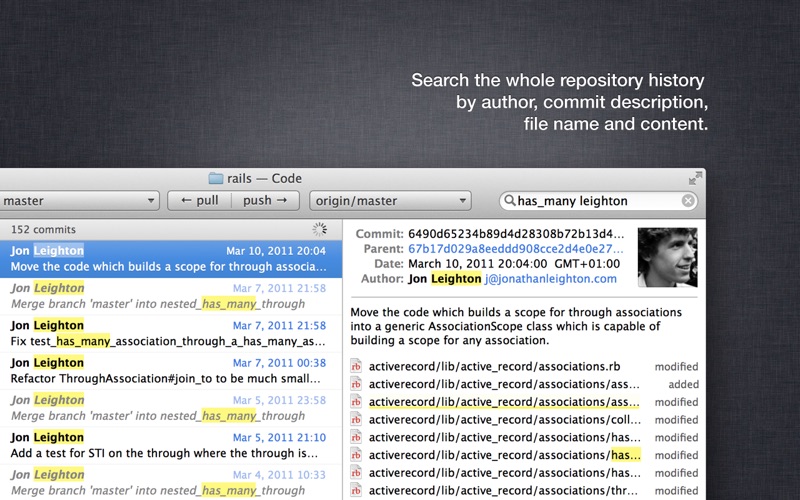Click Ruby file icon for associations.rb
Screen dimensions: 800x500
click(356, 367)
